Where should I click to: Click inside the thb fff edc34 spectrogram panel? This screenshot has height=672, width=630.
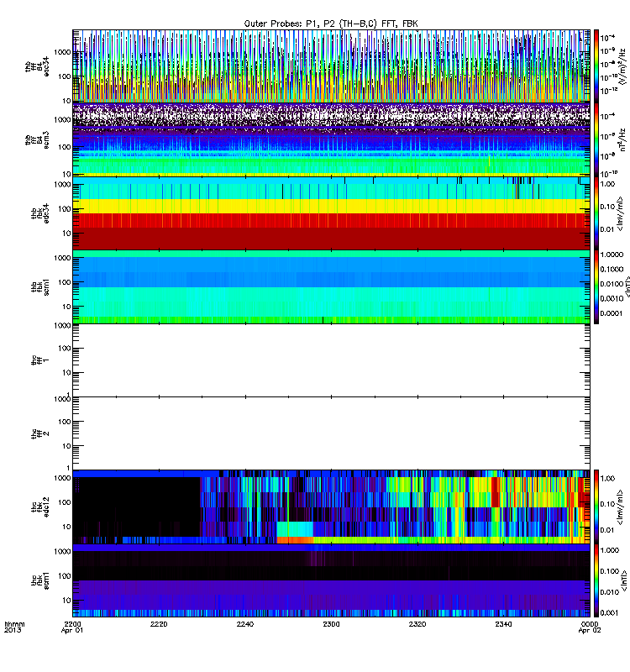tap(331, 66)
